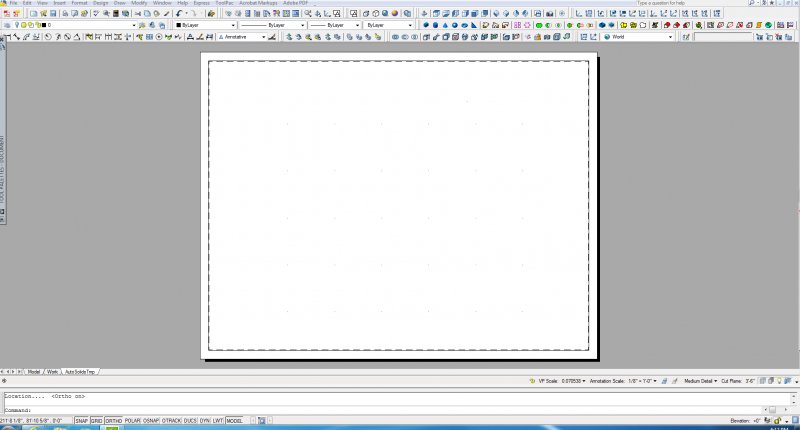
Task: Toggle ORTHO mode in status bar
Action: tap(113, 421)
